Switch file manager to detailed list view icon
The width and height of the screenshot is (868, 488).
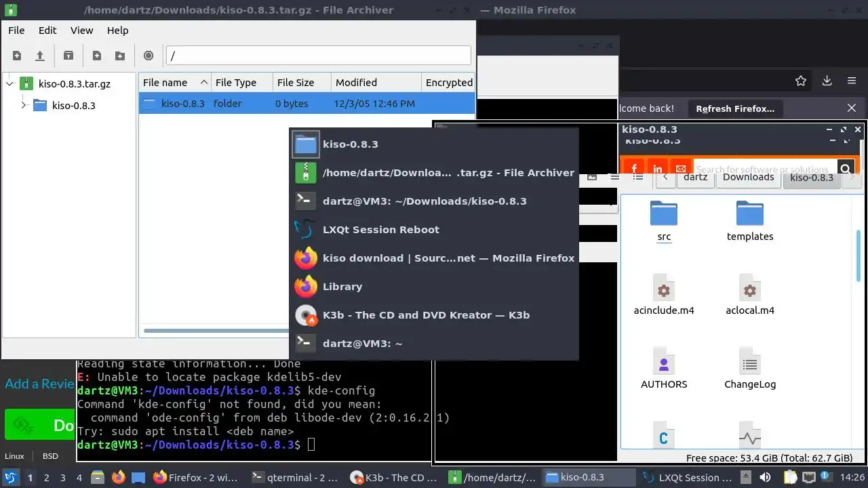tap(637, 177)
